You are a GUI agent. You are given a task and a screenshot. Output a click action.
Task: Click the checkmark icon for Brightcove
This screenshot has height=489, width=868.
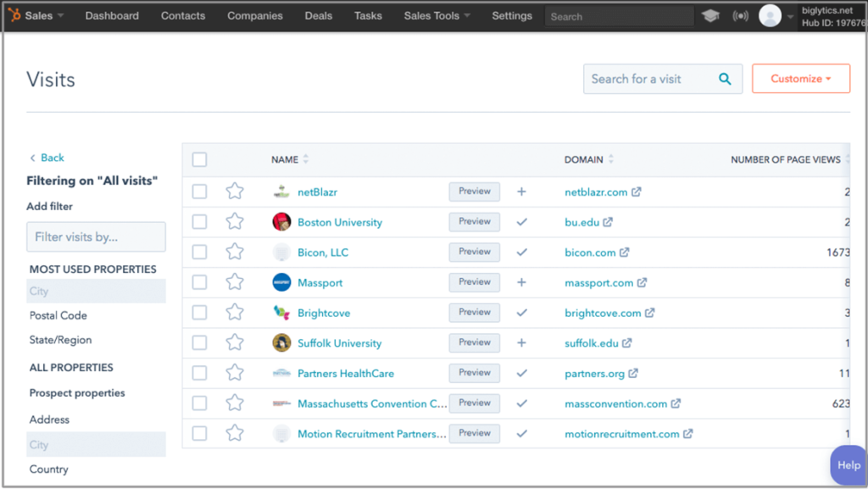coord(521,313)
